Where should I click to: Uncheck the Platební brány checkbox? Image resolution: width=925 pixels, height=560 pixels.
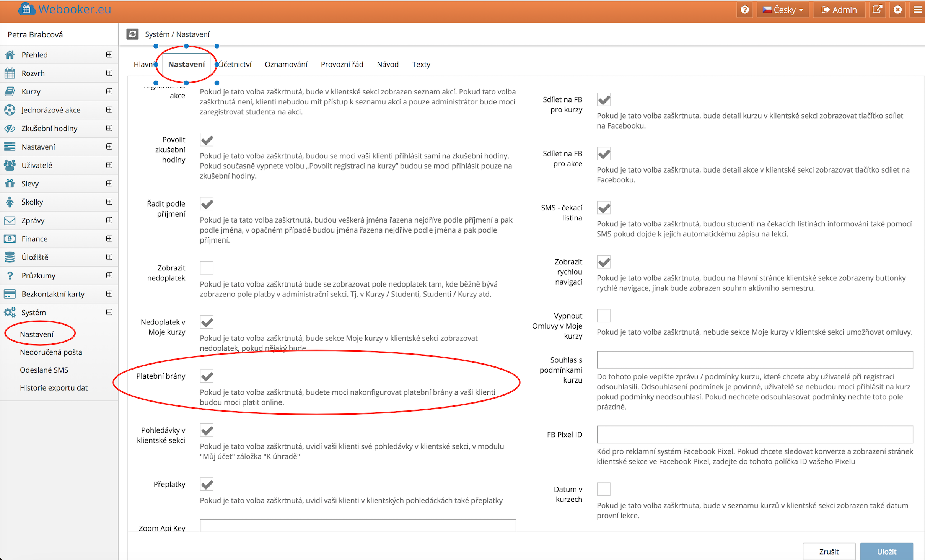[x=207, y=376]
